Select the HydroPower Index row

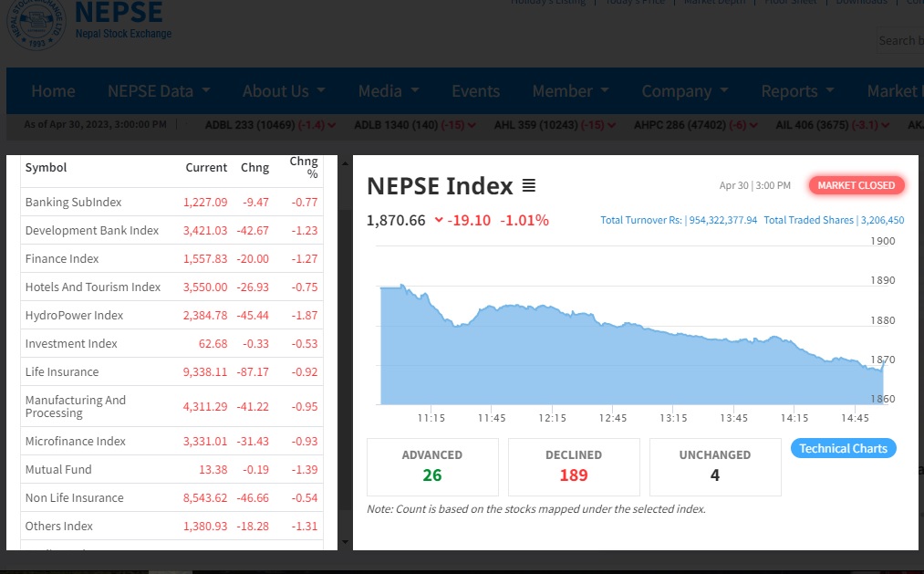[171, 315]
